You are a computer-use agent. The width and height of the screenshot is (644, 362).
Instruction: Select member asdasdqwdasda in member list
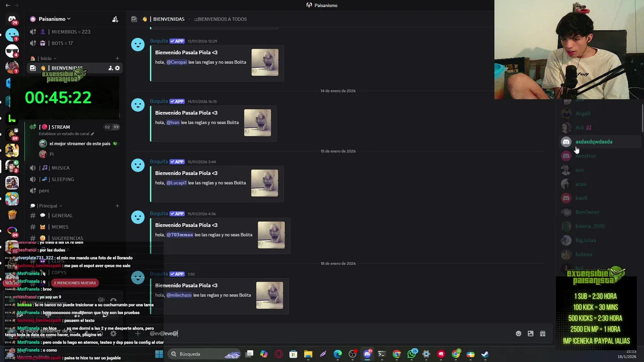(x=599, y=142)
